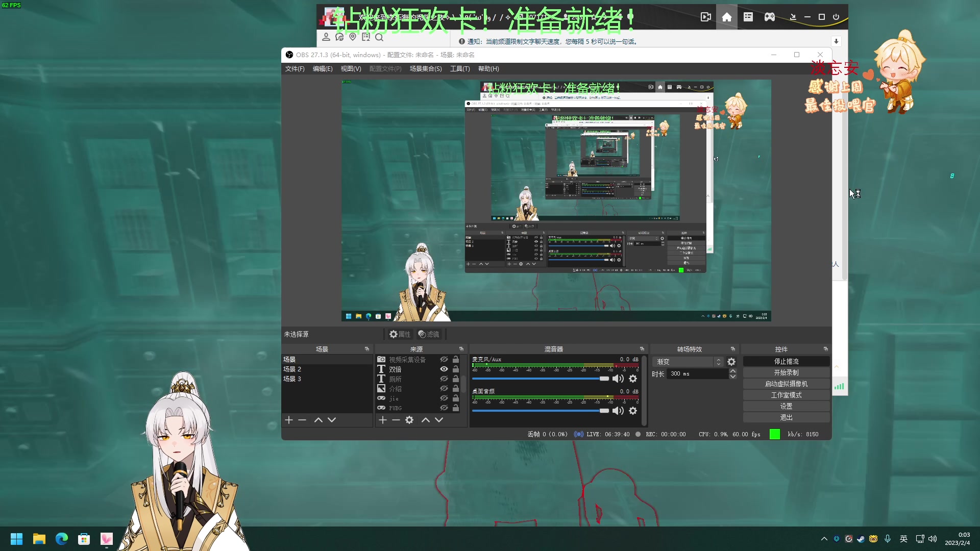Open settings gear for 桌面音频 mixer channel
The width and height of the screenshot is (980, 551).
tap(633, 411)
